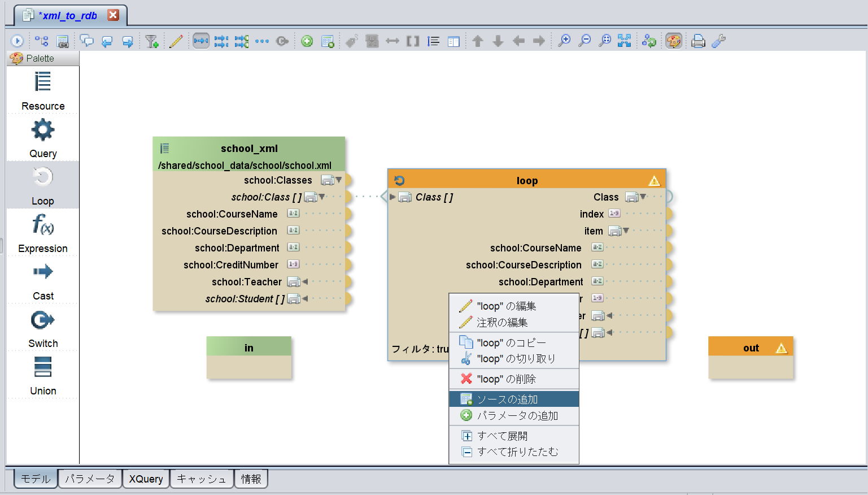Select the xml_to_rdb editor tab
This screenshot has height=495, width=868.
[70, 16]
